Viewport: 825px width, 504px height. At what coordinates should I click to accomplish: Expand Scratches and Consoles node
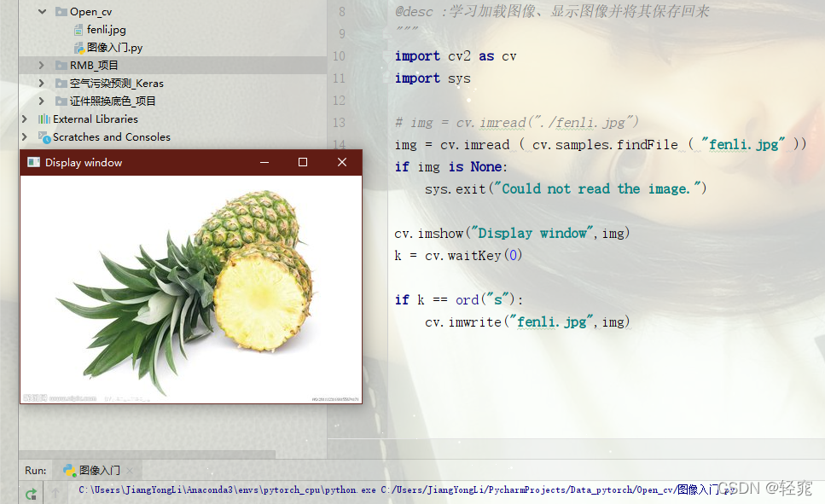click(x=24, y=136)
